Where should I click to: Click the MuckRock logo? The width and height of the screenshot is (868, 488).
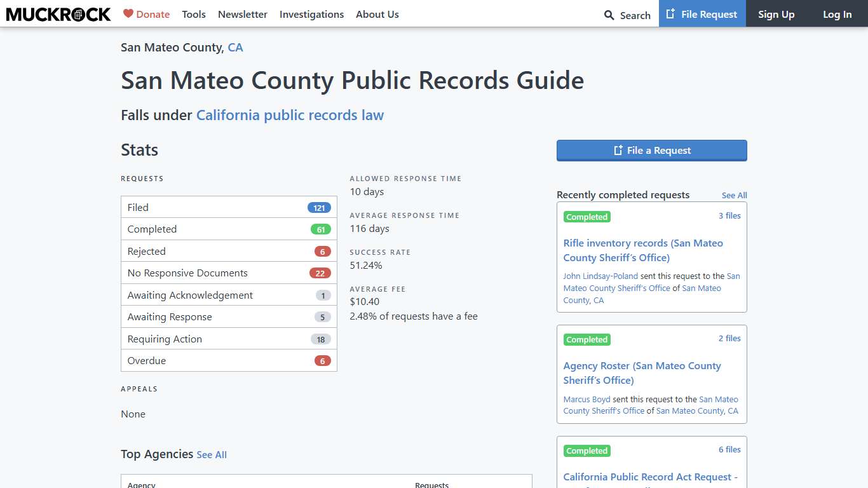click(58, 14)
